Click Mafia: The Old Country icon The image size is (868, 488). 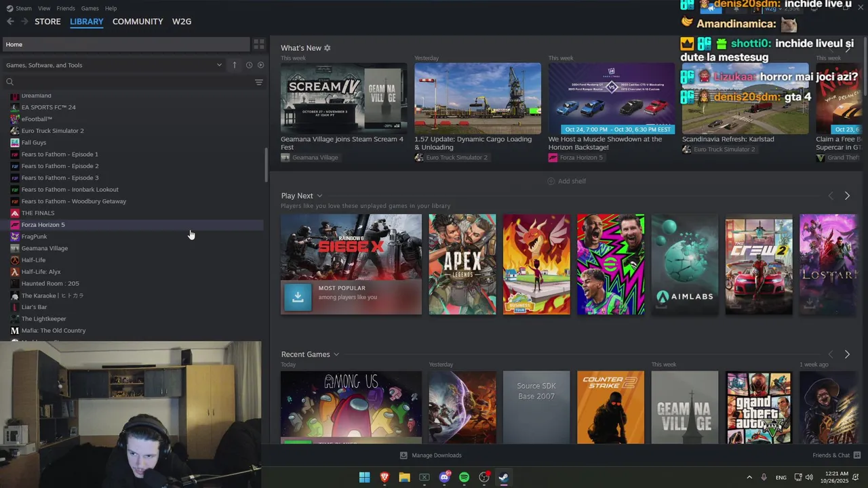(15, 331)
